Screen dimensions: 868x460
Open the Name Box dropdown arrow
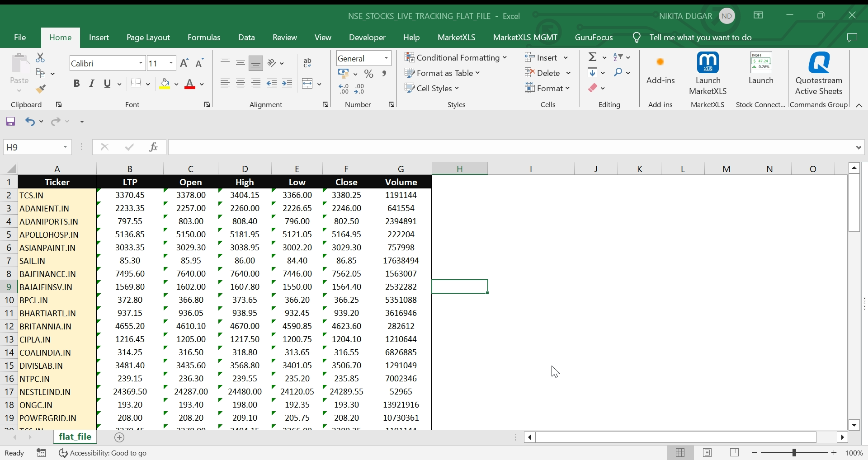point(65,147)
